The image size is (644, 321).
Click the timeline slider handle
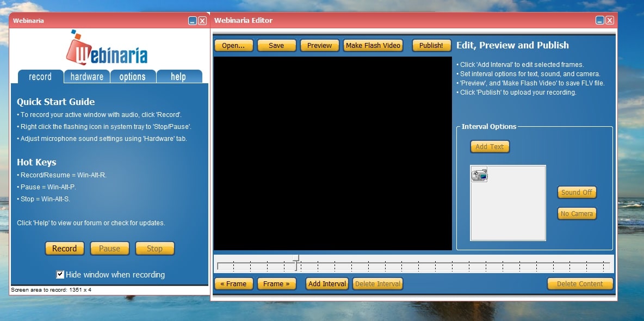296,263
